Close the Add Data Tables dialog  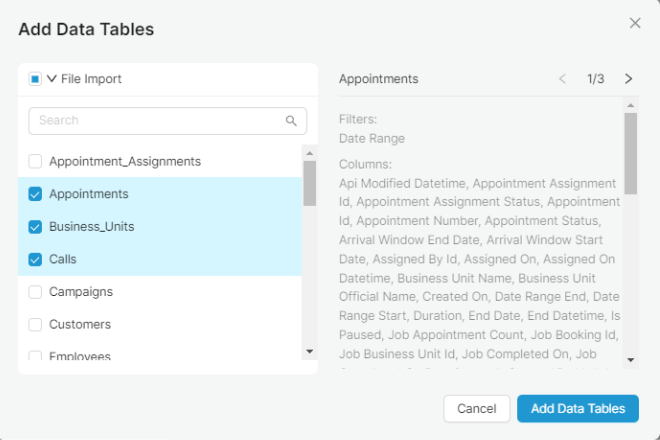click(x=635, y=23)
